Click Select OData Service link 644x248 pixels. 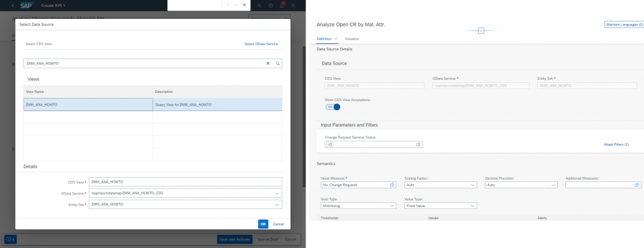click(x=261, y=44)
